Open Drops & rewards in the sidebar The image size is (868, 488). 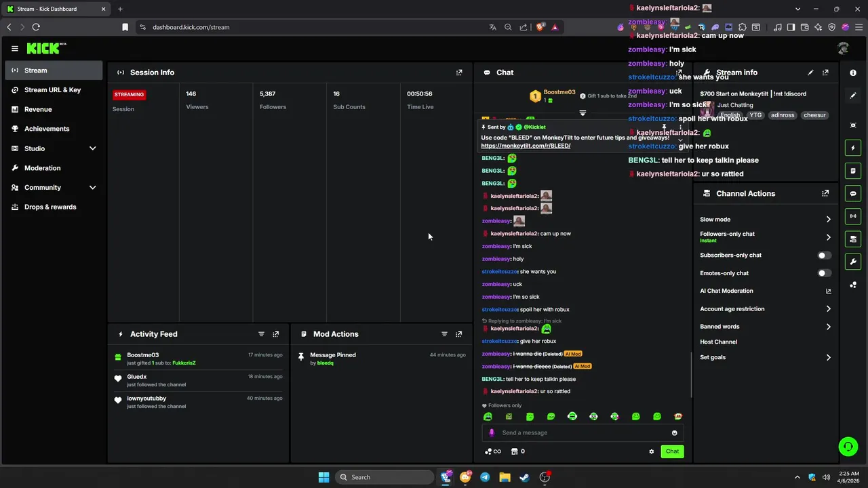(x=54, y=207)
